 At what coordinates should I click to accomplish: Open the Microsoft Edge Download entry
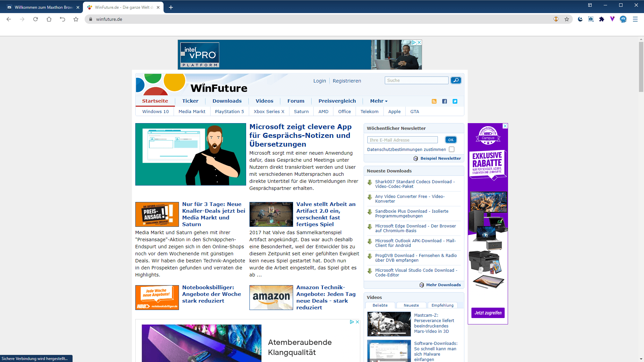tap(415, 228)
